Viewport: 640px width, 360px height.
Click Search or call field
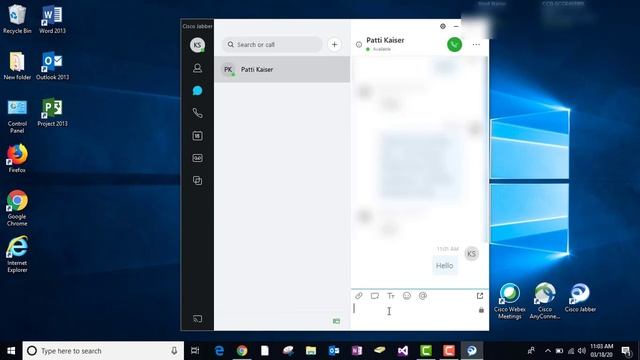coord(272,44)
